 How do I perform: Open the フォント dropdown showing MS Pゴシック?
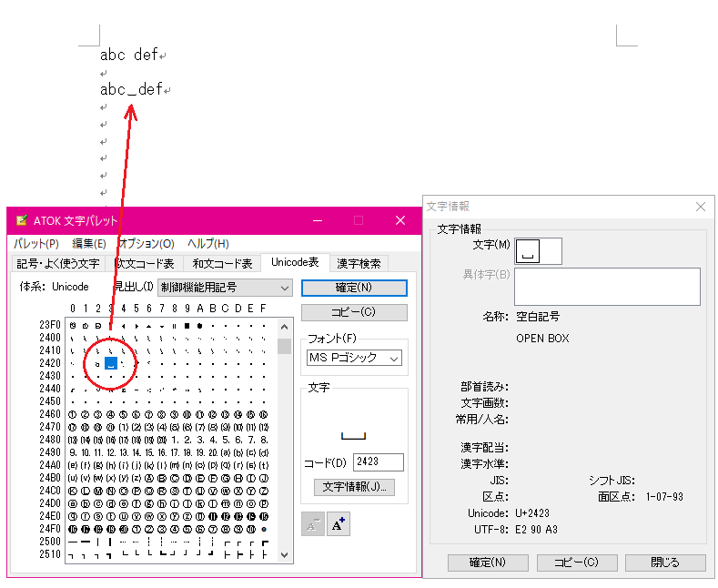pos(354,358)
